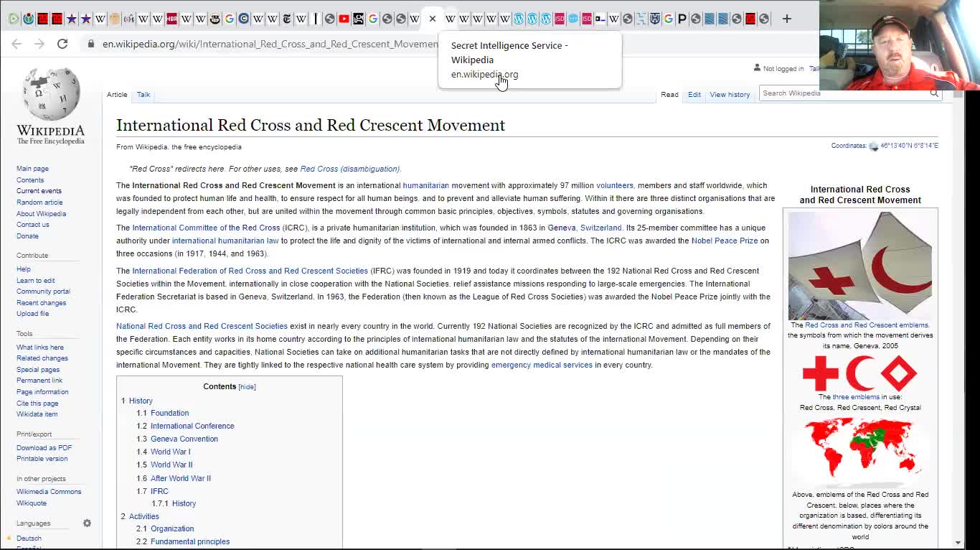Click the page vertical scrollbar
The width and height of the screenshot is (980, 550).
click(x=958, y=316)
